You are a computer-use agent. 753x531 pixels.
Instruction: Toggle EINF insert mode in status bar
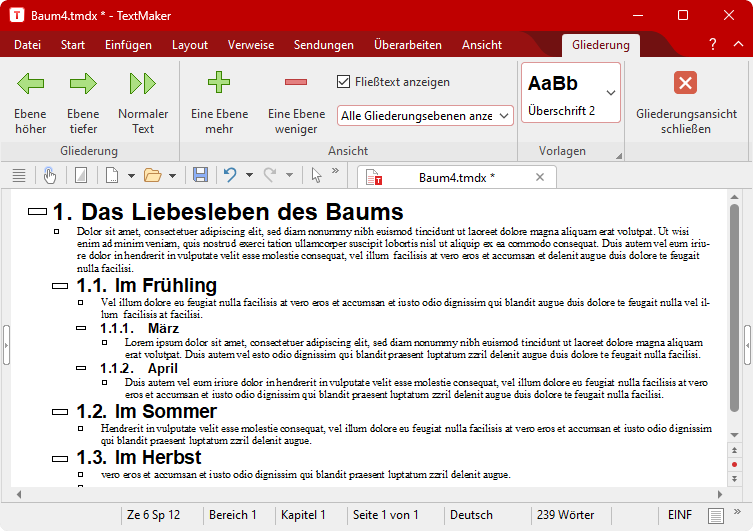tap(680, 515)
